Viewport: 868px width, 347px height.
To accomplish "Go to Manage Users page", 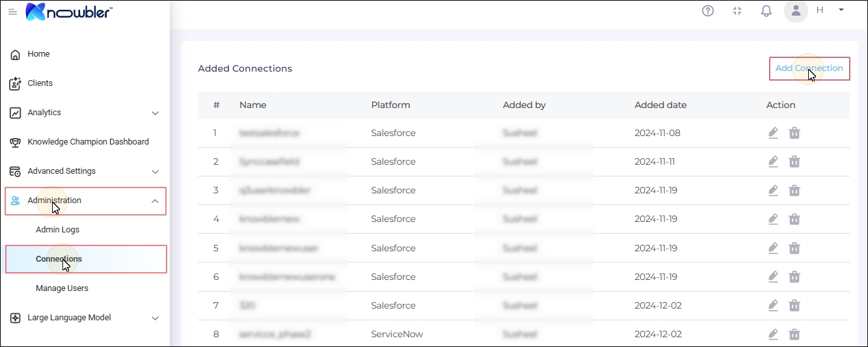I will [62, 288].
